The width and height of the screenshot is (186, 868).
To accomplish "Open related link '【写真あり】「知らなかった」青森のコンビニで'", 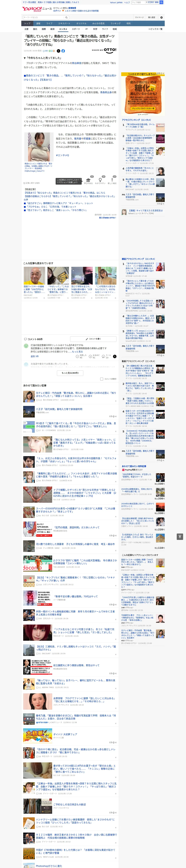I will pyautogui.click(x=64, y=193).
